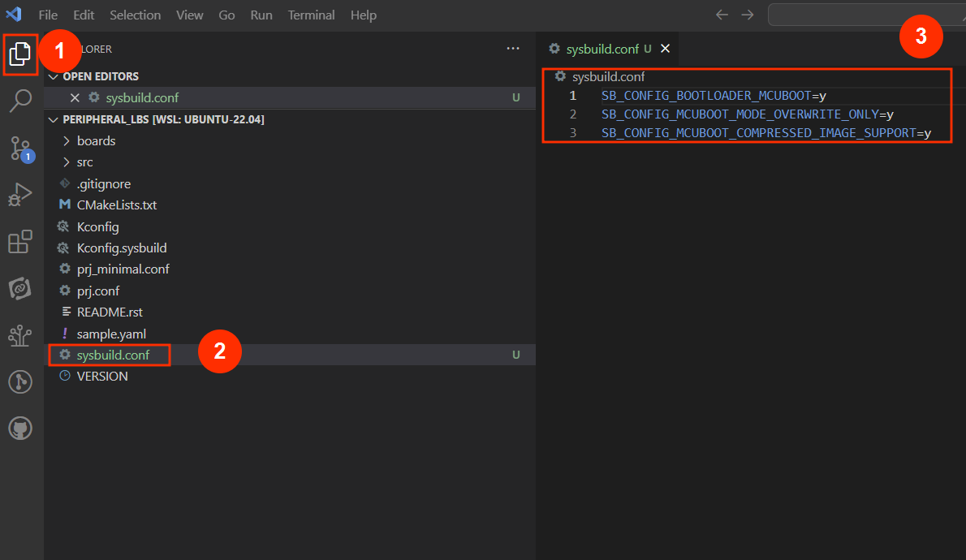Close the sysbuild.conf editor tab
This screenshot has width=966, height=560.
pyautogui.click(x=665, y=49)
